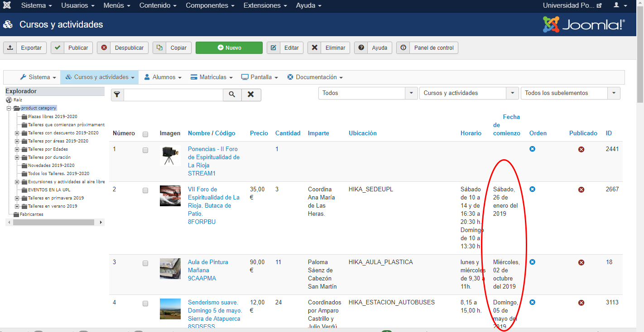This screenshot has width=644, height=332.
Task: Open the Extensiones menu
Action: coord(265,6)
